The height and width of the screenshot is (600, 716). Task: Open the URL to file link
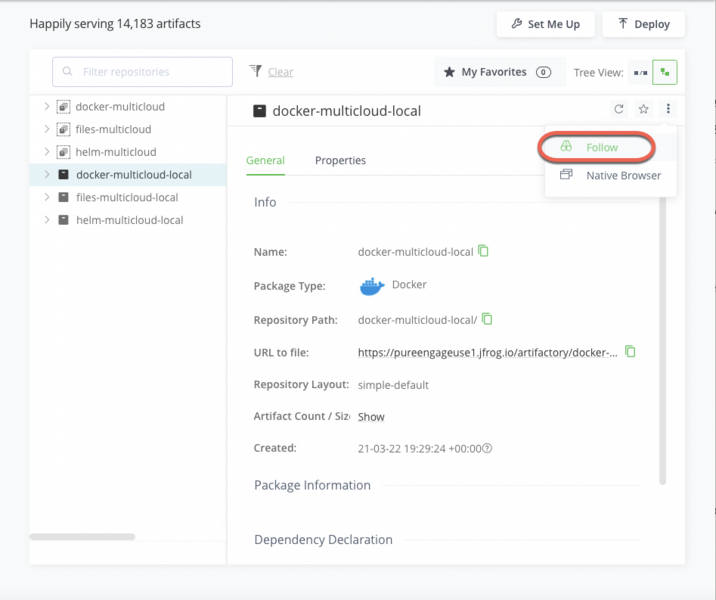[x=487, y=353]
